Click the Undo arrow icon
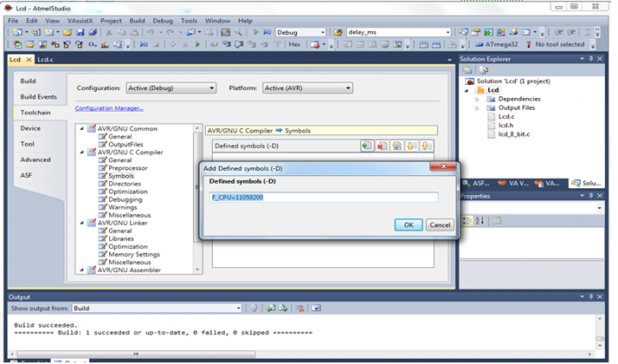The image size is (618, 364). 150,33
